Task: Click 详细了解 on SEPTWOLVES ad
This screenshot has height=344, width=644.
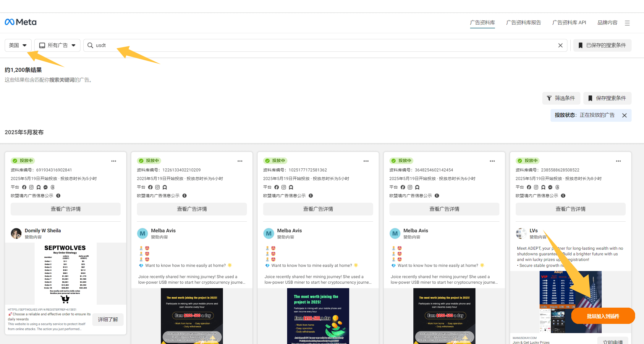Action: point(108,319)
